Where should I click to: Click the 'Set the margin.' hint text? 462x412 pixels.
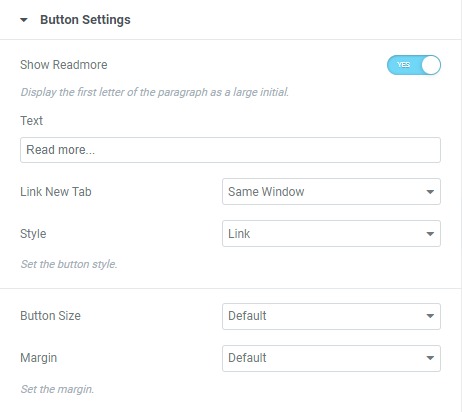point(57,389)
